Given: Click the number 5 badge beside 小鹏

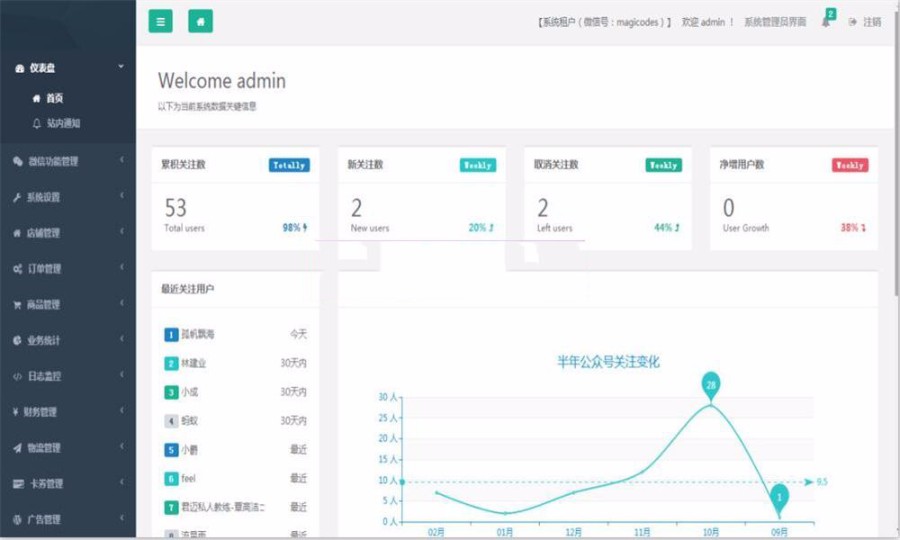Looking at the screenshot, I should click(x=171, y=449).
